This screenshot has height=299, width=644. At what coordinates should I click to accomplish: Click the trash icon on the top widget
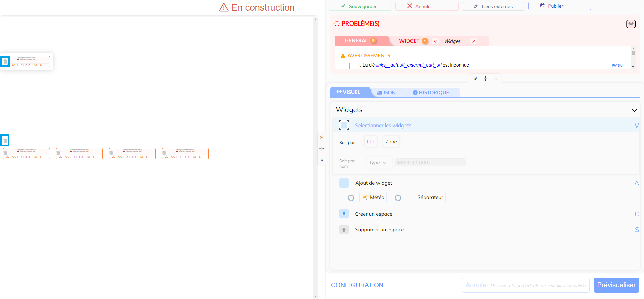click(x=5, y=62)
